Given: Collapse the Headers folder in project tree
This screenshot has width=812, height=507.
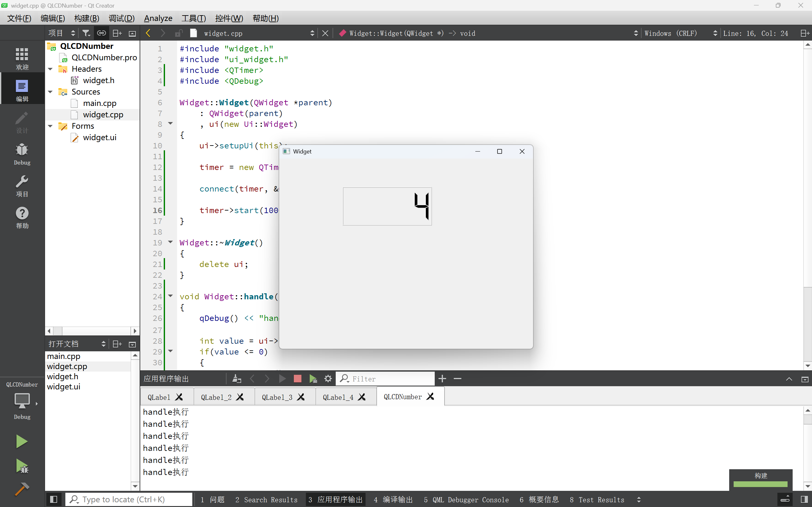Looking at the screenshot, I should [x=50, y=69].
